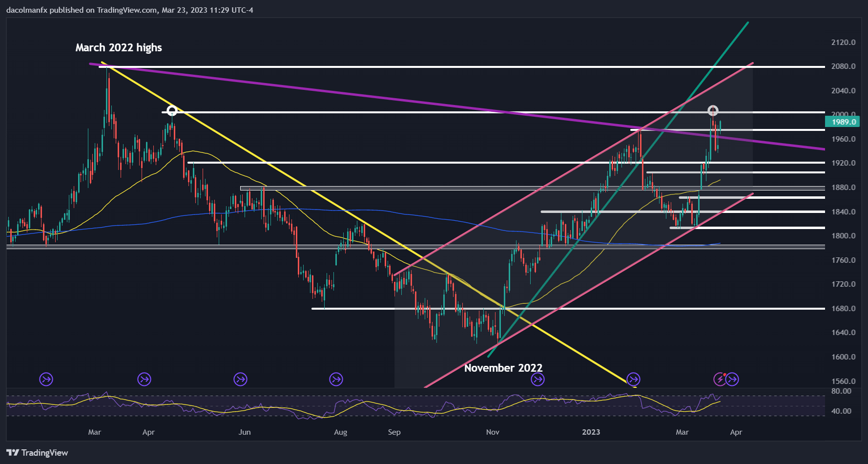This screenshot has height=464, width=868.
Task: Click the 1680.0 price axis label
Action: click(844, 309)
